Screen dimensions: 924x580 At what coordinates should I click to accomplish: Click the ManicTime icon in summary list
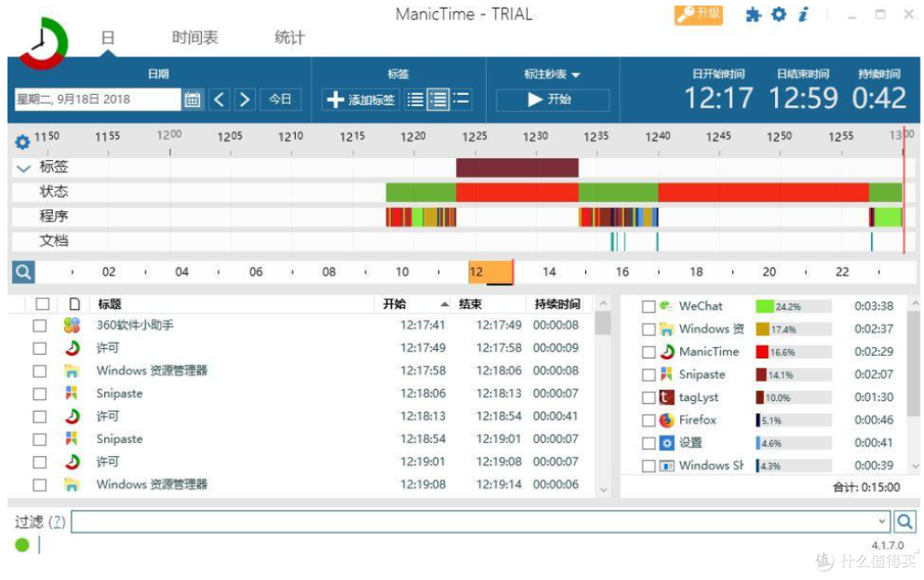[x=666, y=352]
